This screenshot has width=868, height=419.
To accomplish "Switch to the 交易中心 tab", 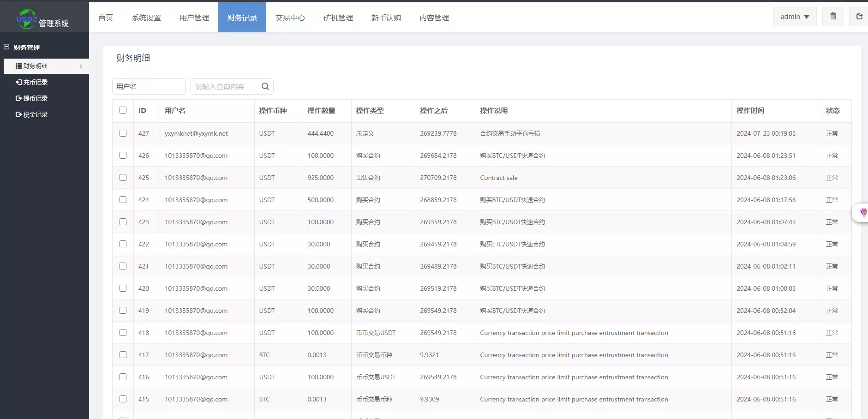I will tap(290, 18).
